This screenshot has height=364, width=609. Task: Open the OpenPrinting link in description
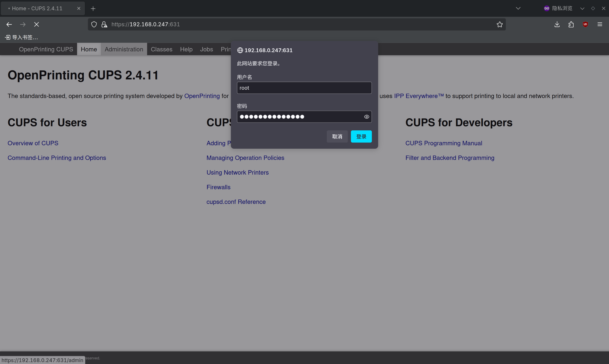pyautogui.click(x=202, y=96)
